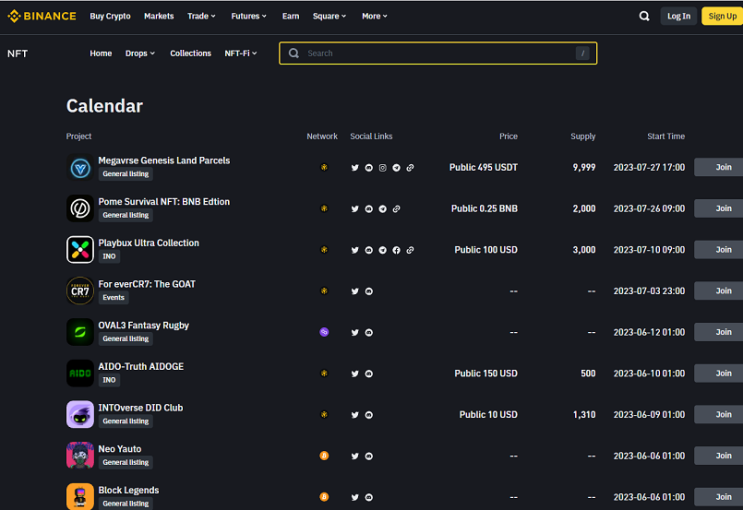Viewport: 743px width, 510px height.
Task: Join the For everCR7: The GOAT event
Action: (x=719, y=291)
